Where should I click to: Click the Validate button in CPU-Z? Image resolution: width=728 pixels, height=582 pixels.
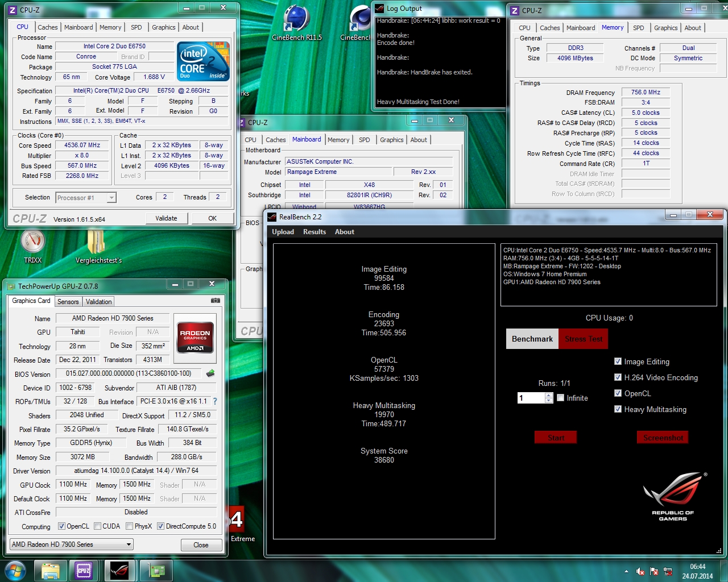[x=166, y=218]
